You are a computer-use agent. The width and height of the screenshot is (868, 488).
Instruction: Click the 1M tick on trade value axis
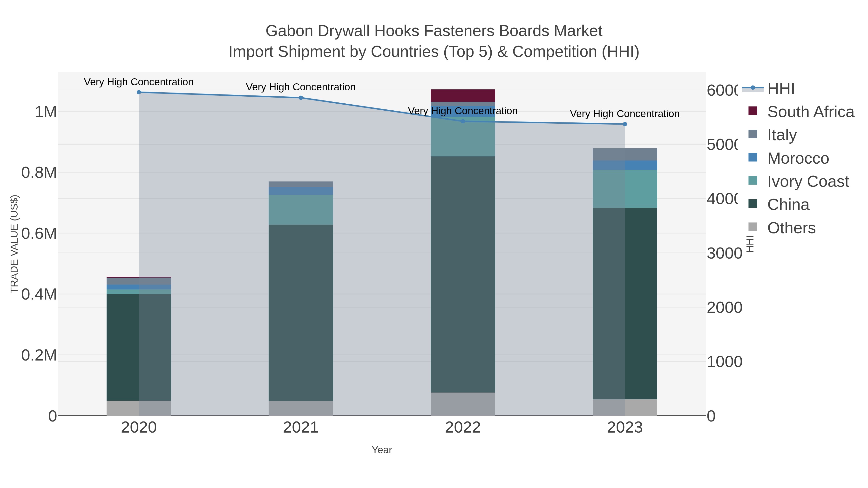46,112
